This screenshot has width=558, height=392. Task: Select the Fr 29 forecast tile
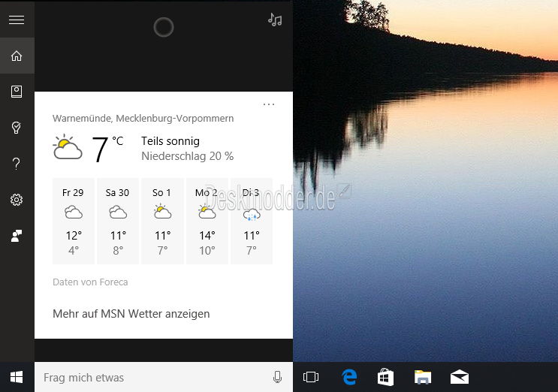pos(74,222)
